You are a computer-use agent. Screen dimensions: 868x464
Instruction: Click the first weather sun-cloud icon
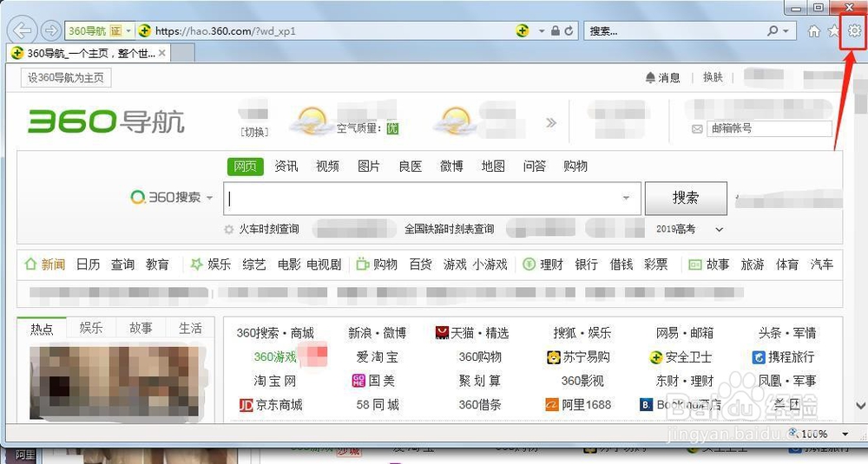click(312, 121)
